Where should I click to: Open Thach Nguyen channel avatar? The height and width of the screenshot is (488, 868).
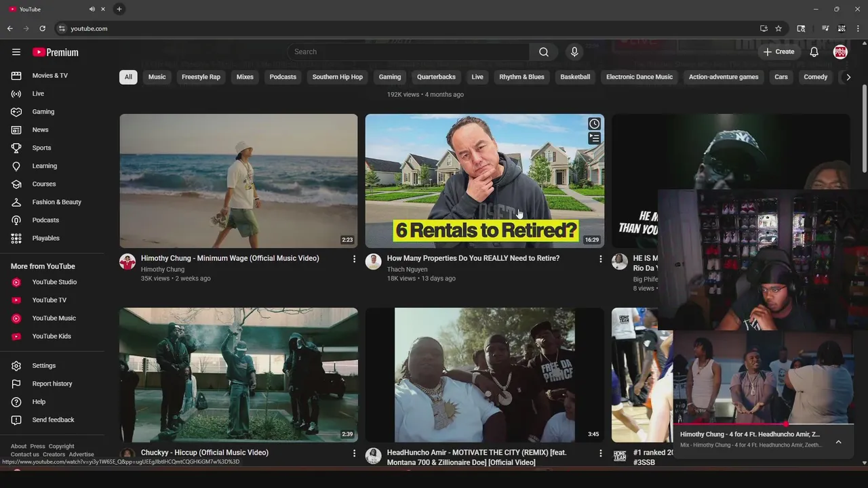(374, 262)
